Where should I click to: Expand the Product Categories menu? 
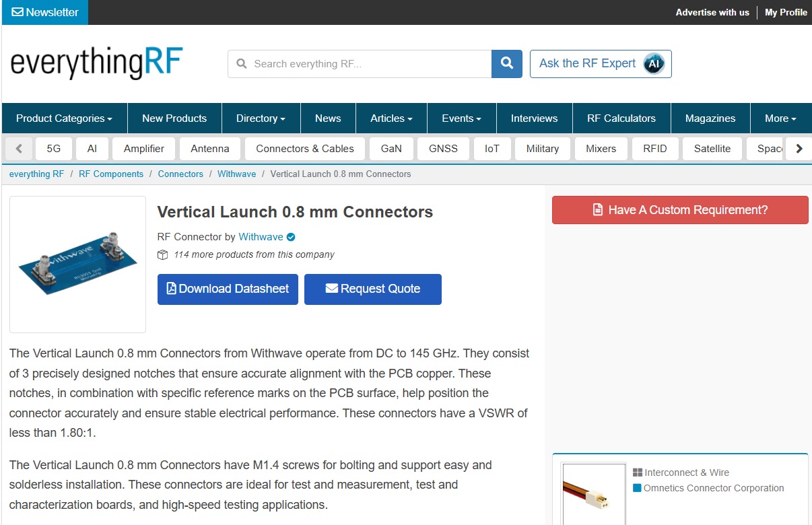click(64, 118)
